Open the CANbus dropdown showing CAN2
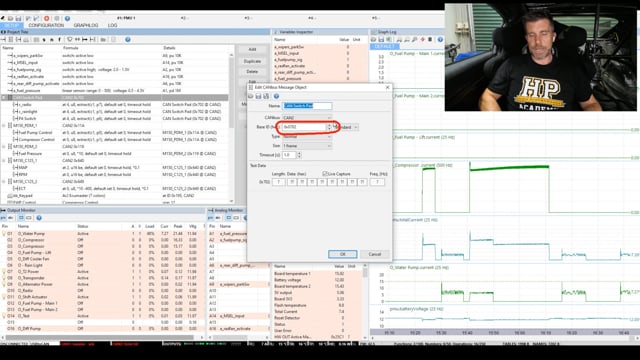This screenshot has height=360, width=640. 307,118
